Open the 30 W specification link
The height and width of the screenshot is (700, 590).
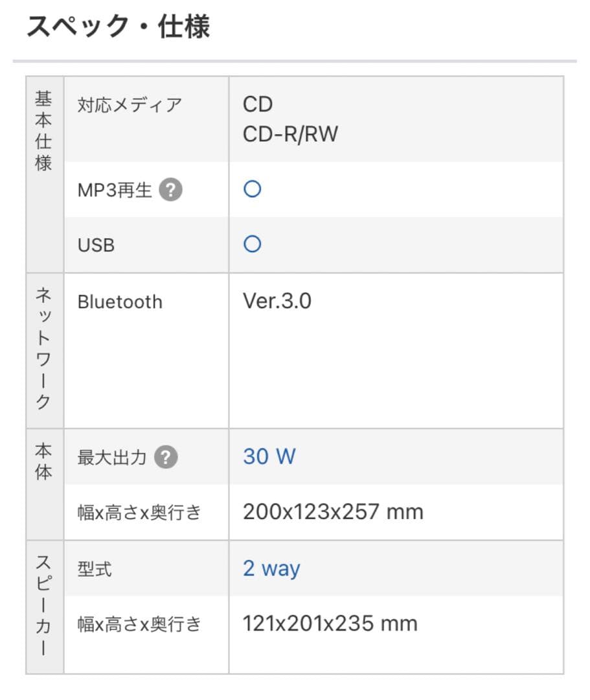point(269,456)
